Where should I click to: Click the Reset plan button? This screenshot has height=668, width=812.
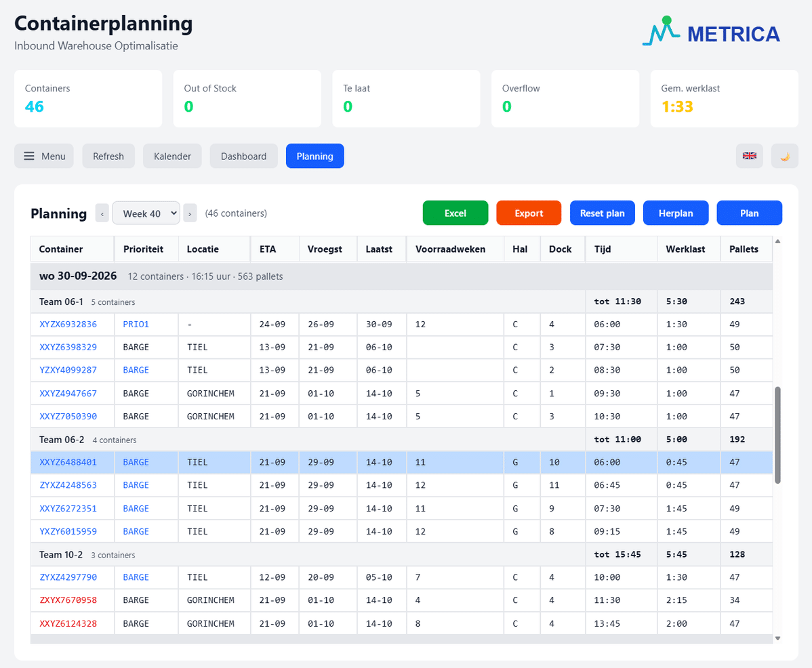[603, 213]
